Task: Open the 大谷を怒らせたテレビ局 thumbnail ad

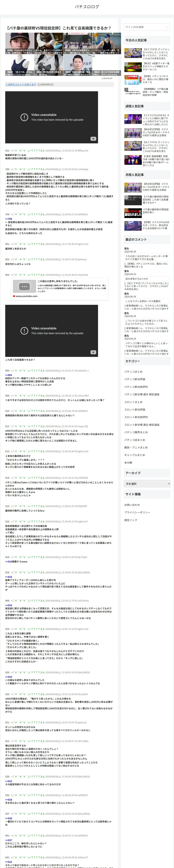Action: pos(20,43)
